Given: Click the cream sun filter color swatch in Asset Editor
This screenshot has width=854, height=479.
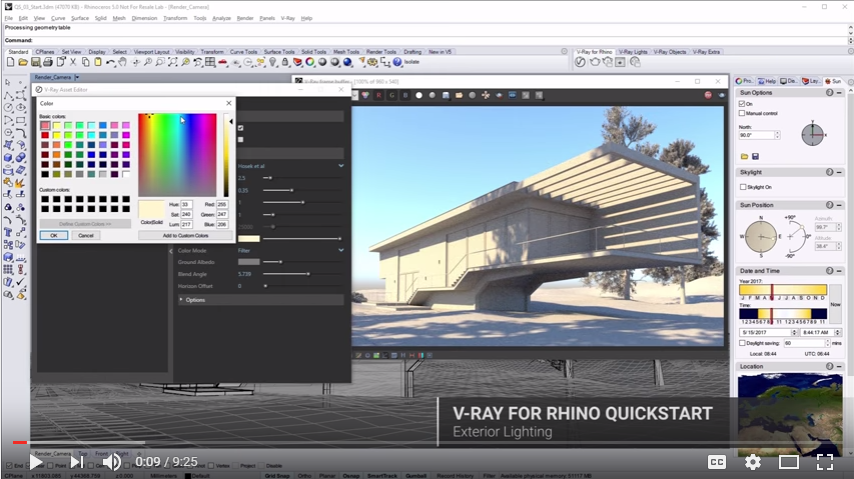Looking at the screenshot, I should 249,239.
